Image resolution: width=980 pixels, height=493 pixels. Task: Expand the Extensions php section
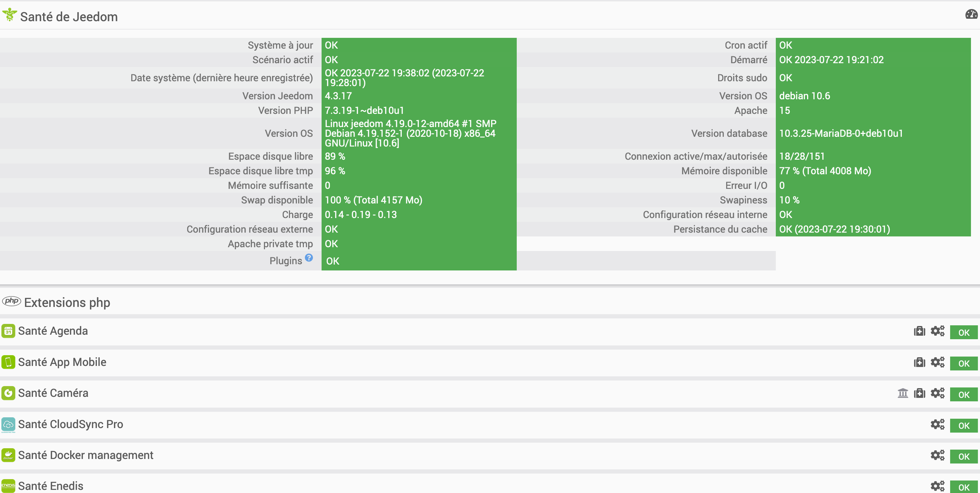point(67,302)
